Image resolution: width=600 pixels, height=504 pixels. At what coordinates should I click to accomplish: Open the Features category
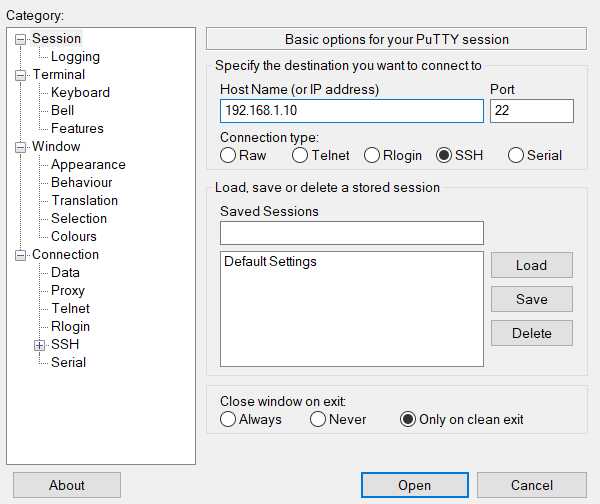click(77, 129)
